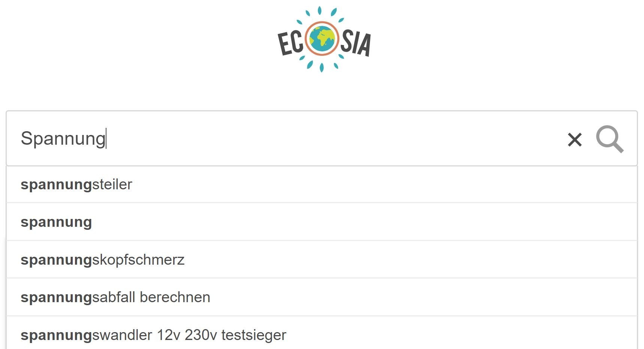Pick the suggestion ending in "berechnen"
Viewport: 644px width, 349px height.
point(115,297)
